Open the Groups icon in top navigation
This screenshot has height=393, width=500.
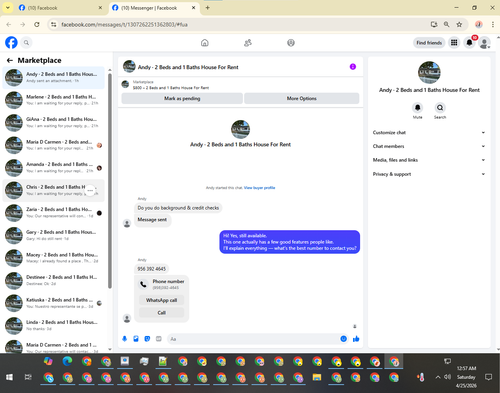click(291, 43)
